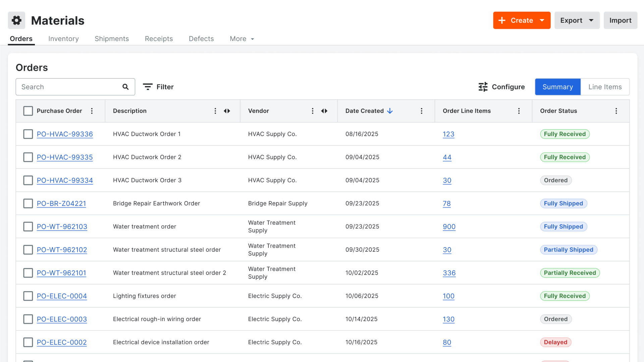Click the Filter lines icon
644x362 pixels.
point(148,87)
